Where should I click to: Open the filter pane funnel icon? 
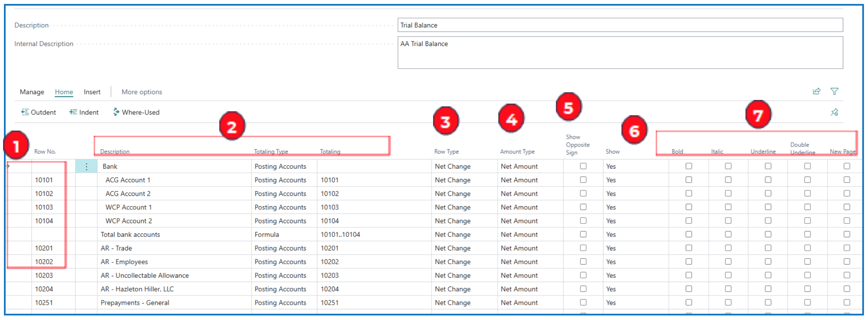tap(834, 91)
